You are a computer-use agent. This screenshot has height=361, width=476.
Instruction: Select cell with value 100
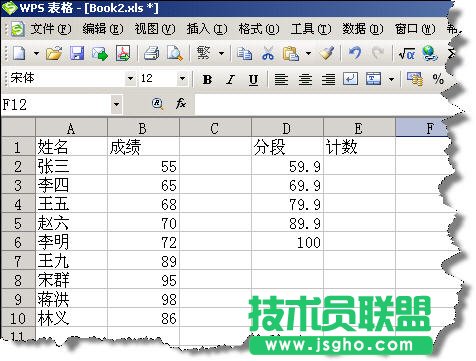click(287, 242)
